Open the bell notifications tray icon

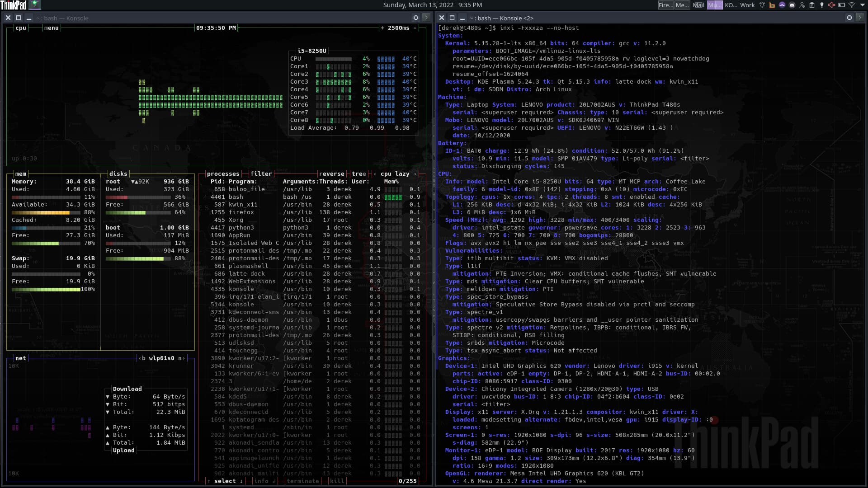tap(762, 5)
